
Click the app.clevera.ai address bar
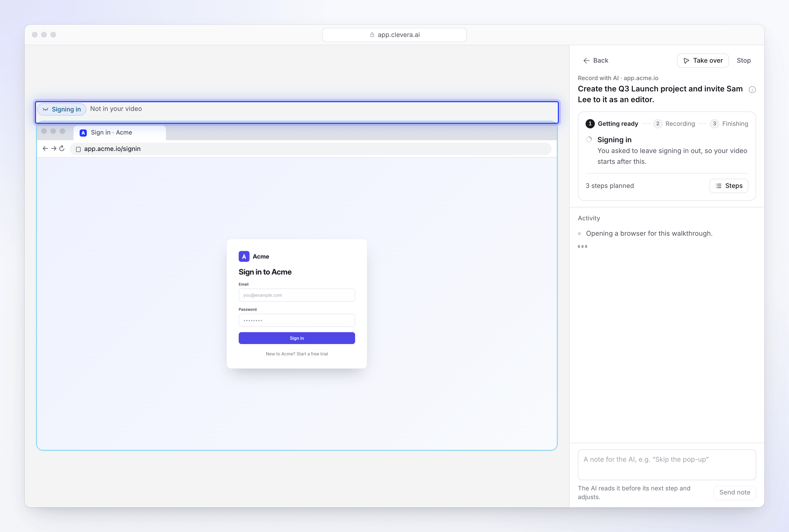[x=394, y=35]
